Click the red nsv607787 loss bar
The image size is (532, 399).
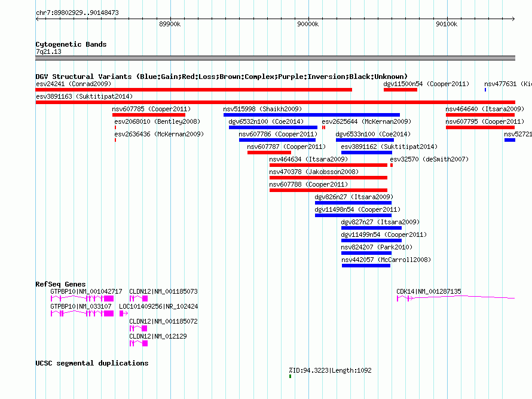pyautogui.click(x=269, y=153)
